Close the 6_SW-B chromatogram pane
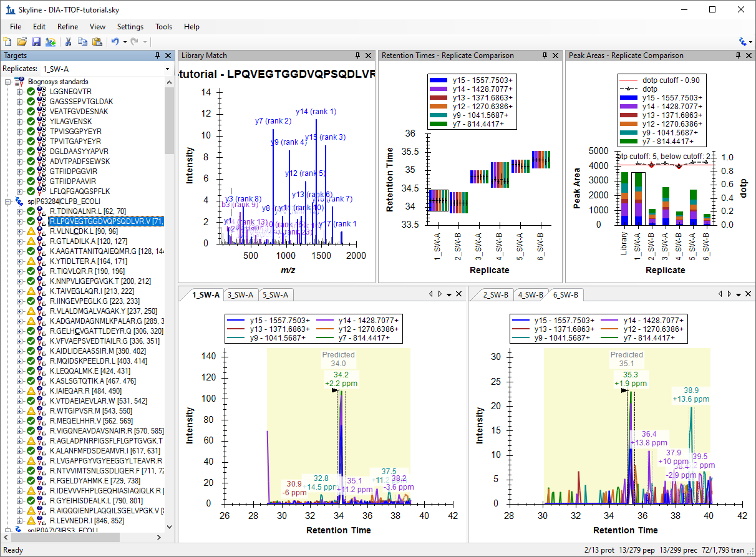This screenshot has width=756, height=557. tap(748, 294)
